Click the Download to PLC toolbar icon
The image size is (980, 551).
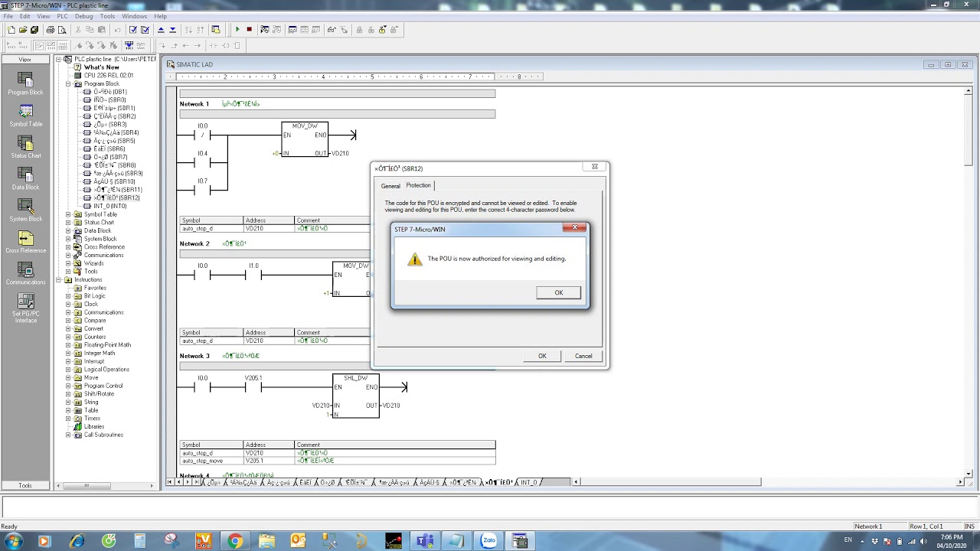[172, 30]
